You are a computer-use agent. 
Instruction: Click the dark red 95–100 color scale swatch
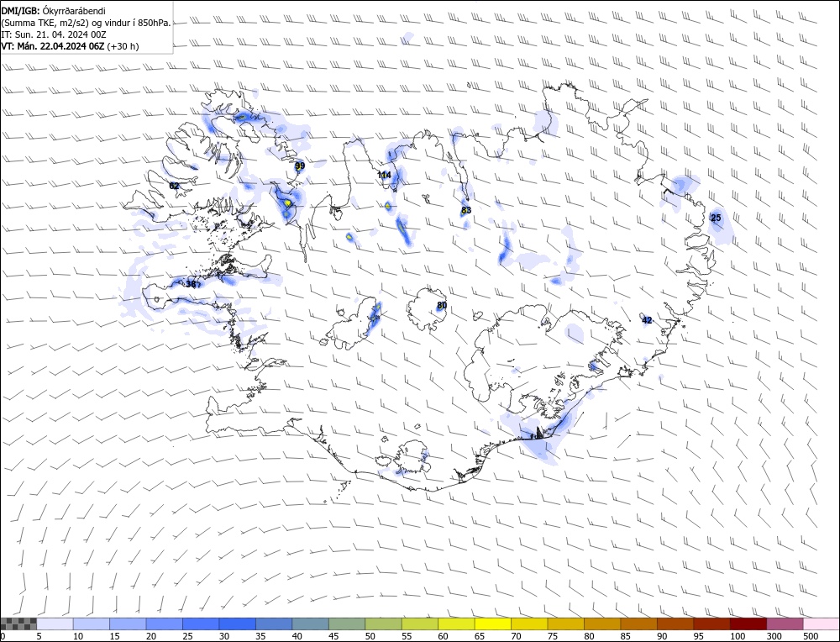(711, 624)
